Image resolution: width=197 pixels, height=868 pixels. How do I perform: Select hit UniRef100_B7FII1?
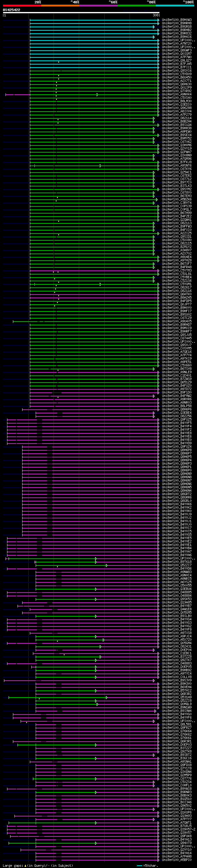(176, 67)
